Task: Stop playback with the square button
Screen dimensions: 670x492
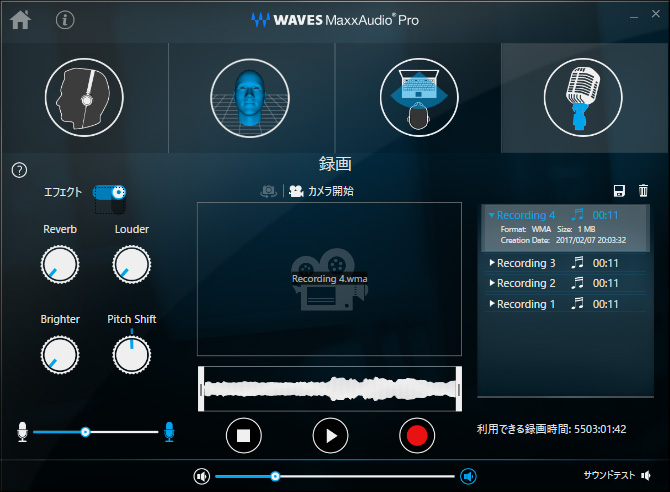Action: click(244, 436)
